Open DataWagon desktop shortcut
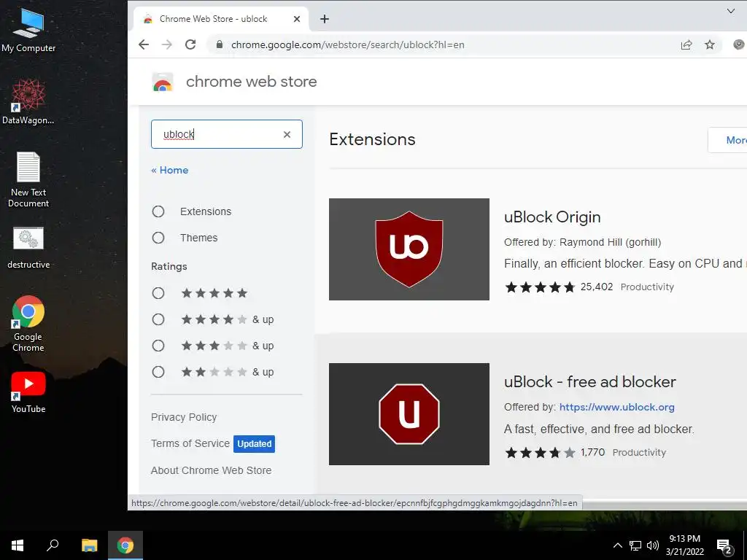This screenshot has height=560, width=747. (x=28, y=102)
